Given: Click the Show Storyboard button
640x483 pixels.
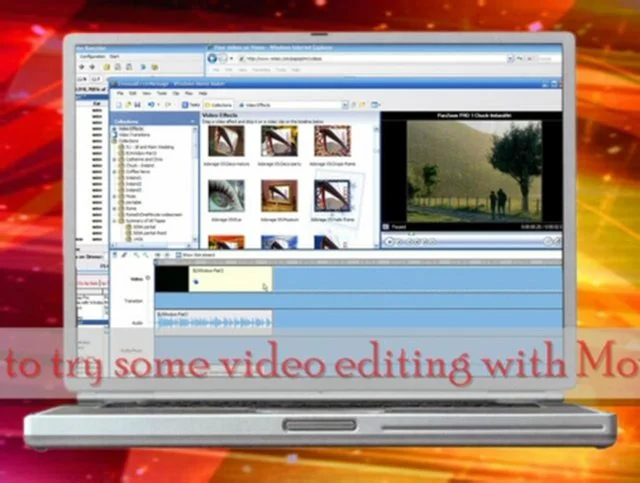Looking at the screenshot, I should pyautogui.click(x=196, y=255).
